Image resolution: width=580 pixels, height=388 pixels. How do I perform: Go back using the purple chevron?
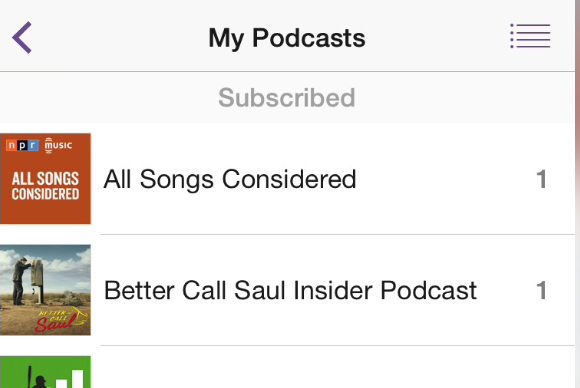(x=22, y=37)
